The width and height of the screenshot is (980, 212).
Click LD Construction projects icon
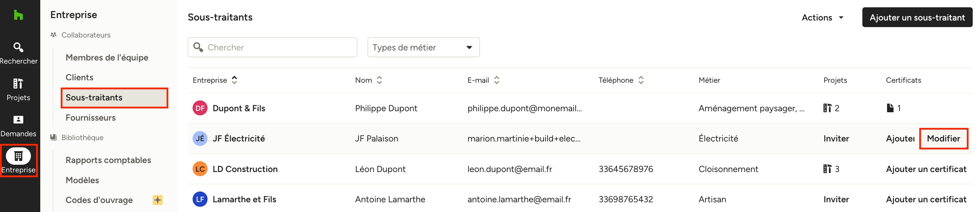[827, 169]
